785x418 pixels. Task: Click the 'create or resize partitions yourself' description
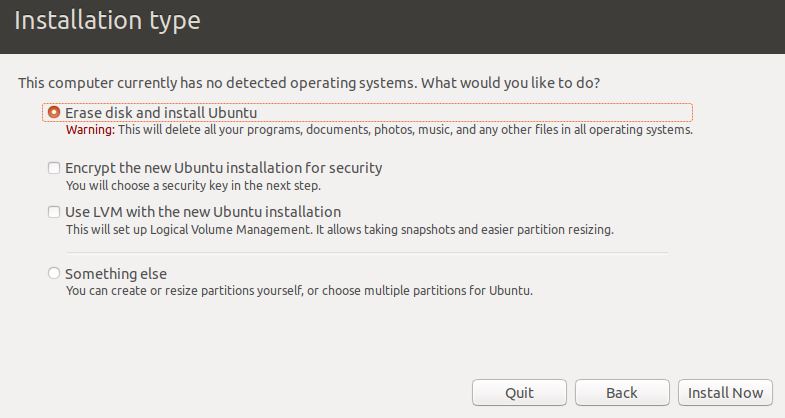pos(299,290)
